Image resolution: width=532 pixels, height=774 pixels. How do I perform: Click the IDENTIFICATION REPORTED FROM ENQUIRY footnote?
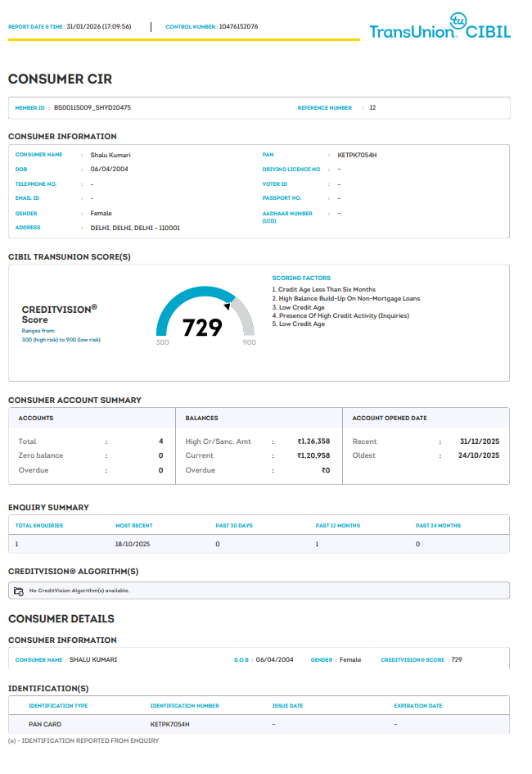83,741
